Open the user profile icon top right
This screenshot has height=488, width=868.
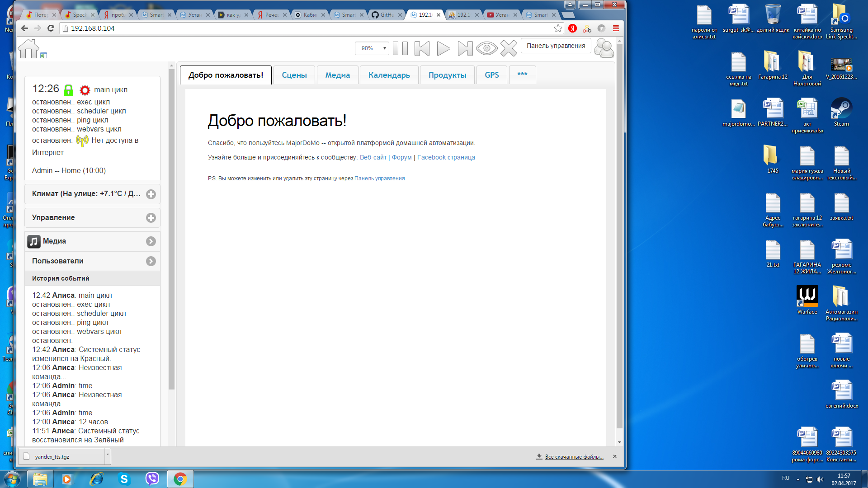604,47
